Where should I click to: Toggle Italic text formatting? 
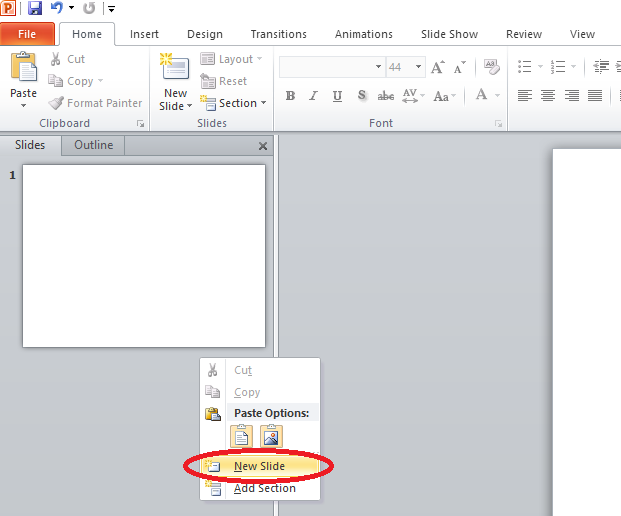(x=314, y=96)
